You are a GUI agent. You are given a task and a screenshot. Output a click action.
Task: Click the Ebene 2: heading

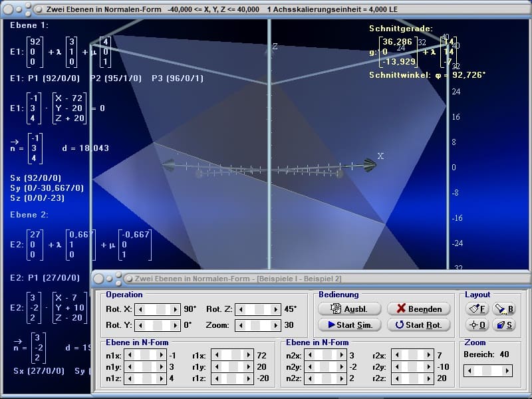click(x=29, y=215)
